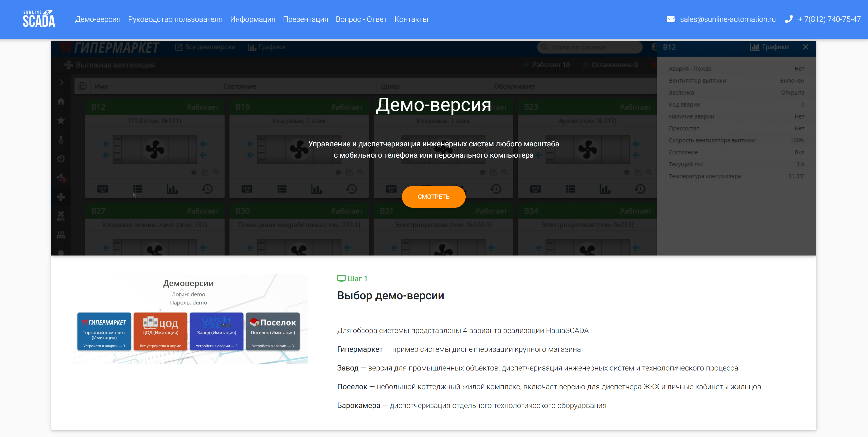This screenshot has width=868, height=437.
Task: Click the email envelope icon
Action: pyautogui.click(x=670, y=19)
